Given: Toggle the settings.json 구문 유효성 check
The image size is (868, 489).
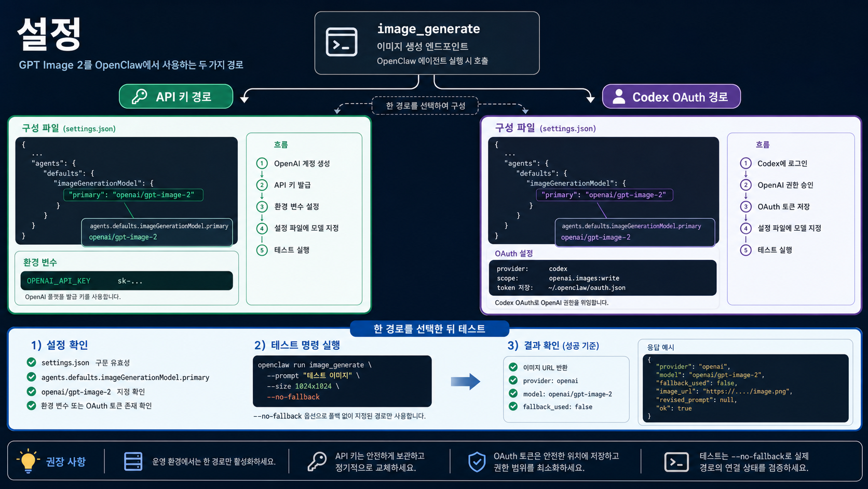Looking at the screenshot, I should (32, 362).
